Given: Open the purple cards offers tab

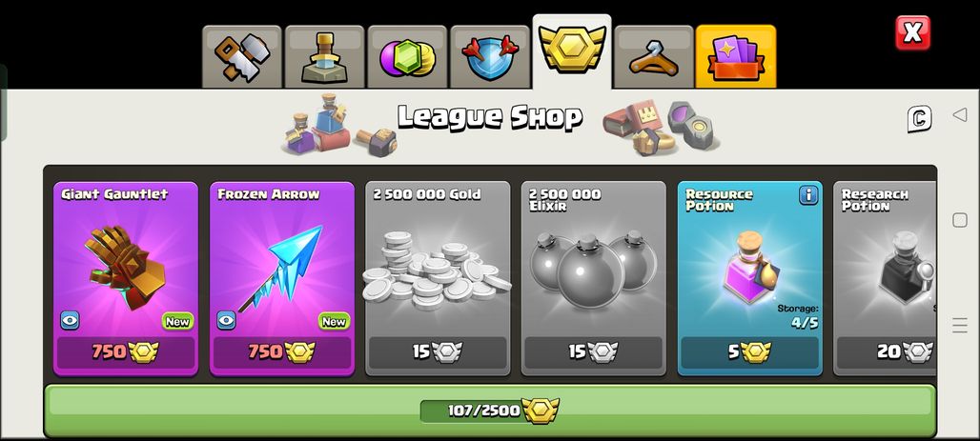Looking at the screenshot, I should tap(736, 57).
